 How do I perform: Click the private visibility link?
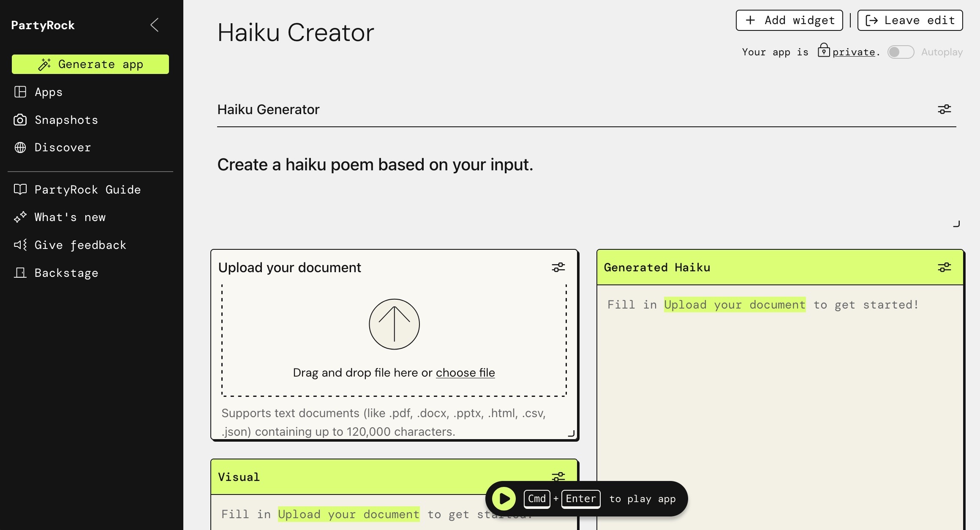coord(854,52)
